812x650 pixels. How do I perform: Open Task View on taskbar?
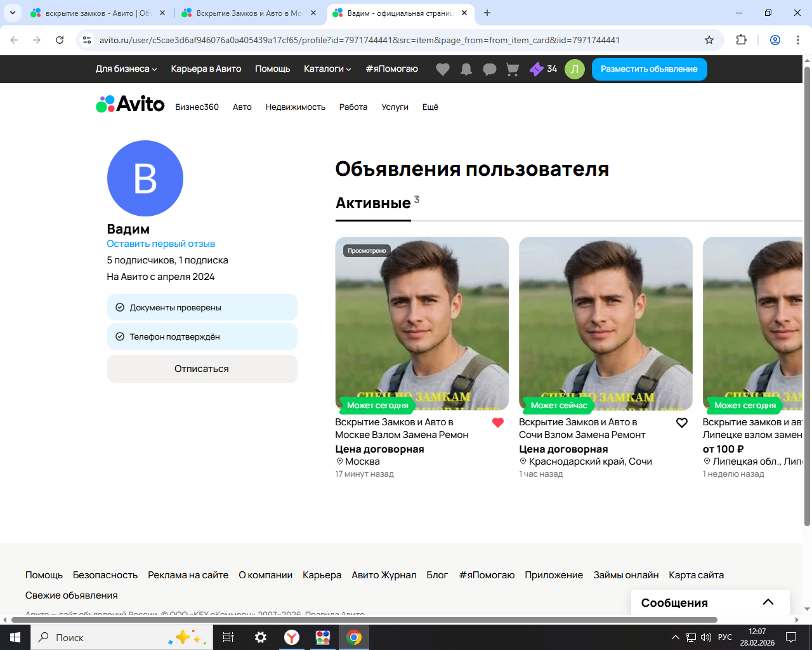[228, 637]
